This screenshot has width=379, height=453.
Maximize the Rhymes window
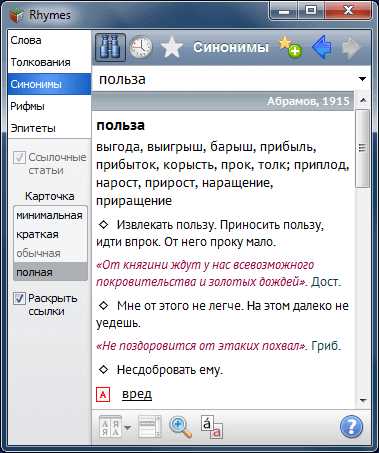pyautogui.click(x=311, y=11)
